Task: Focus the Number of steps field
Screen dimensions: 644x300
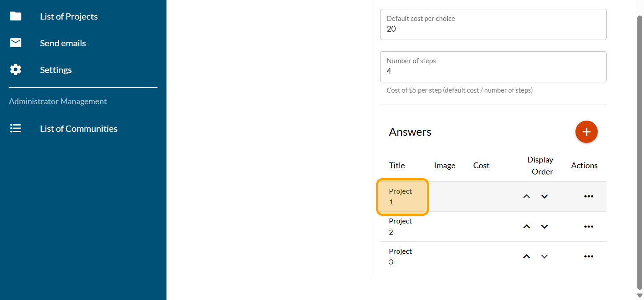Action: pyautogui.click(x=493, y=71)
